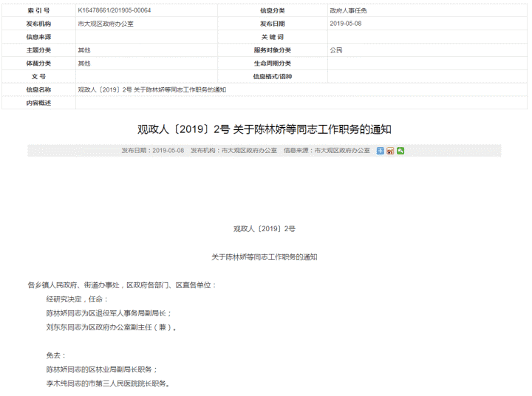
Task: Select the 公民 service target value
Action: click(x=336, y=50)
